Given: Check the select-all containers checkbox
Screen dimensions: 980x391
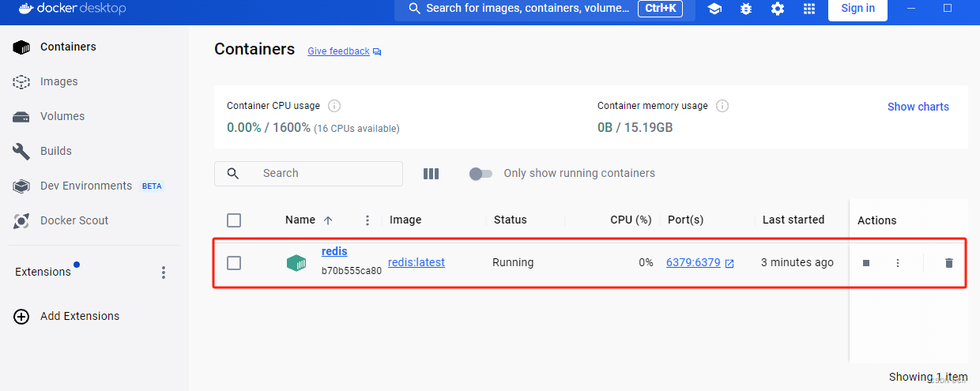Looking at the screenshot, I should click(x=234, y=220).
